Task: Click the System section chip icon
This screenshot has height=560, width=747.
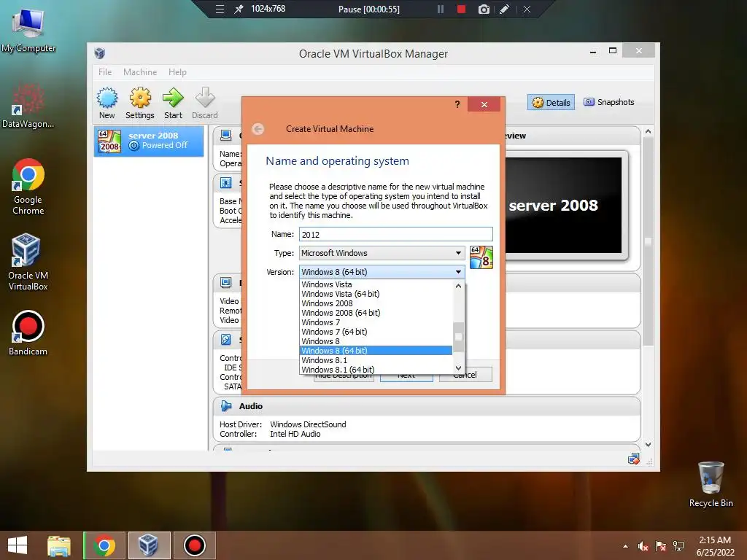Action: [x=226, y=183]
